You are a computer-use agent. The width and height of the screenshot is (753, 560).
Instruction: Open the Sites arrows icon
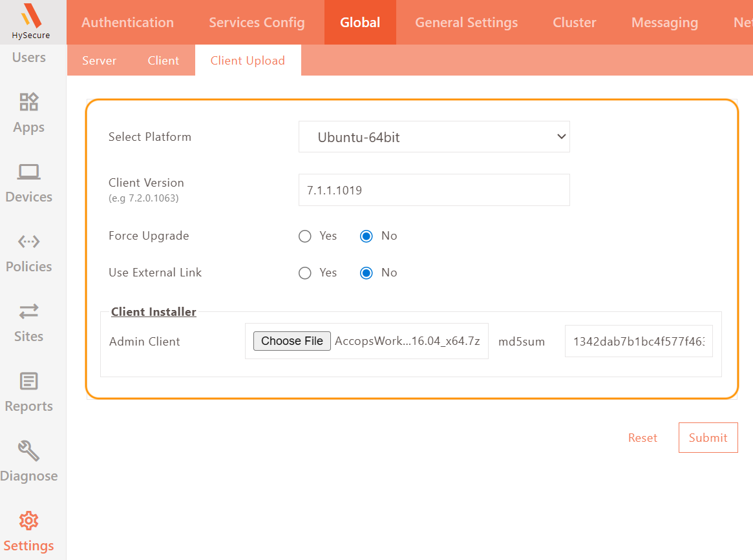tap(29, 311)
